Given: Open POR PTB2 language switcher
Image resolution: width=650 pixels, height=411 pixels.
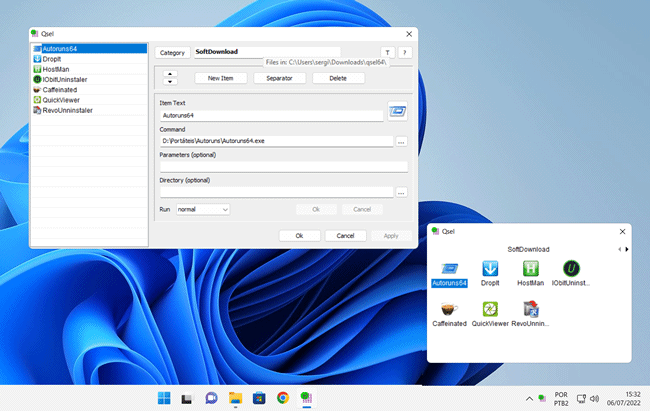Looking at the screenshot, I should 561,399.
